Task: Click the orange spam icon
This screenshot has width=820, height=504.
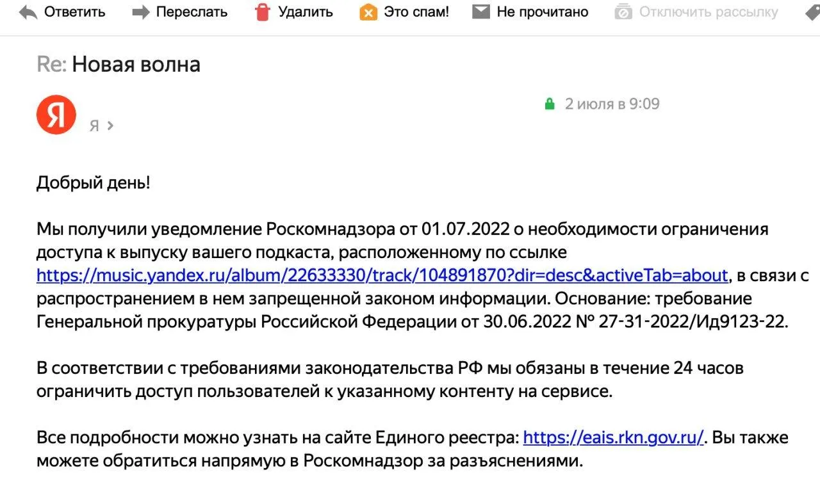Action: point(368,12)
